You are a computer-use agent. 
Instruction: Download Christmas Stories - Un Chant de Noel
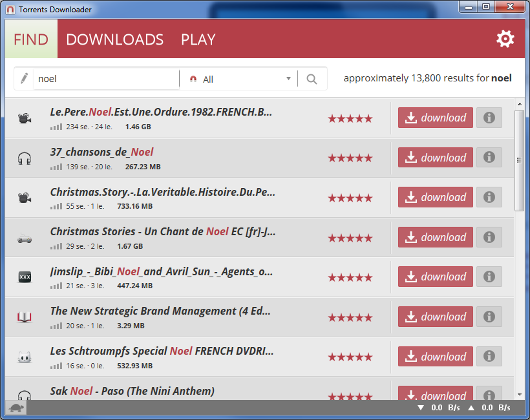coord(435,237)
